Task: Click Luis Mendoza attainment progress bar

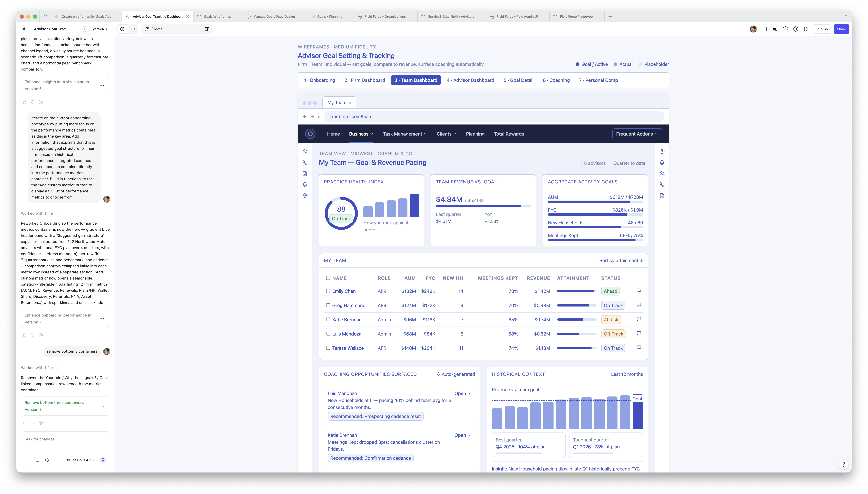Action: click(x=576, y=334)
